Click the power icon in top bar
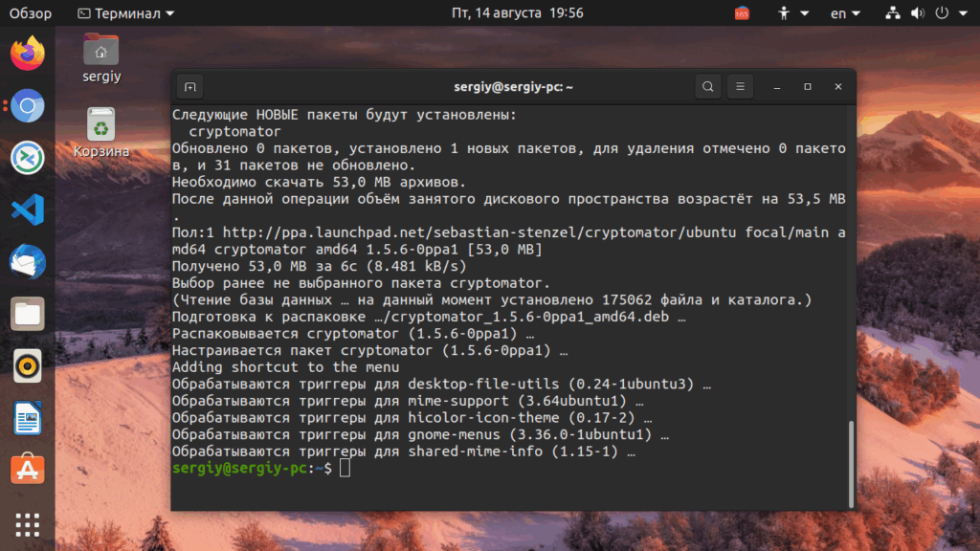 tap(942, 13)
